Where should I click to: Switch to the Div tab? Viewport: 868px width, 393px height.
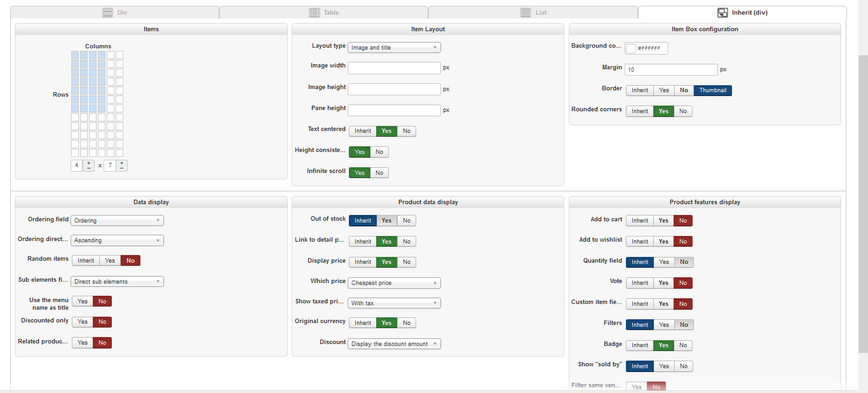point(116,13)
